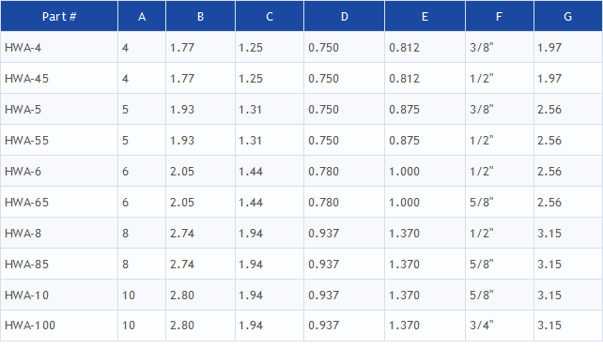Click the HWA-100 part number
The image size is (603, 364).
point(30,326)
